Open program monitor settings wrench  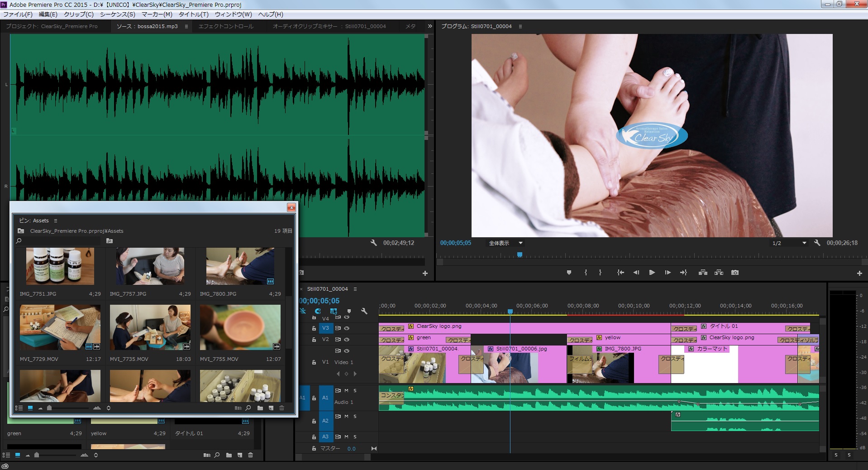817,243
